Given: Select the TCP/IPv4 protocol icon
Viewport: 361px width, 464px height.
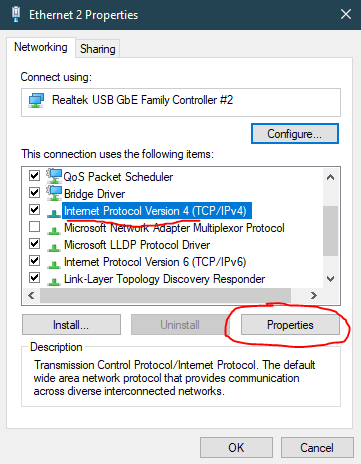Looking at the screenshot, I should pyautogui.click(x=54, y=212).
